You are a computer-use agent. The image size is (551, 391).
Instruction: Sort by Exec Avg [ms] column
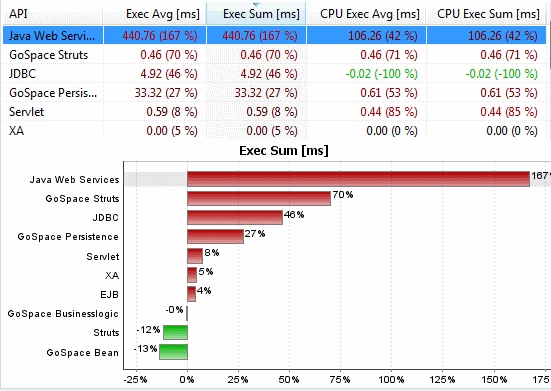coord(155,14)
